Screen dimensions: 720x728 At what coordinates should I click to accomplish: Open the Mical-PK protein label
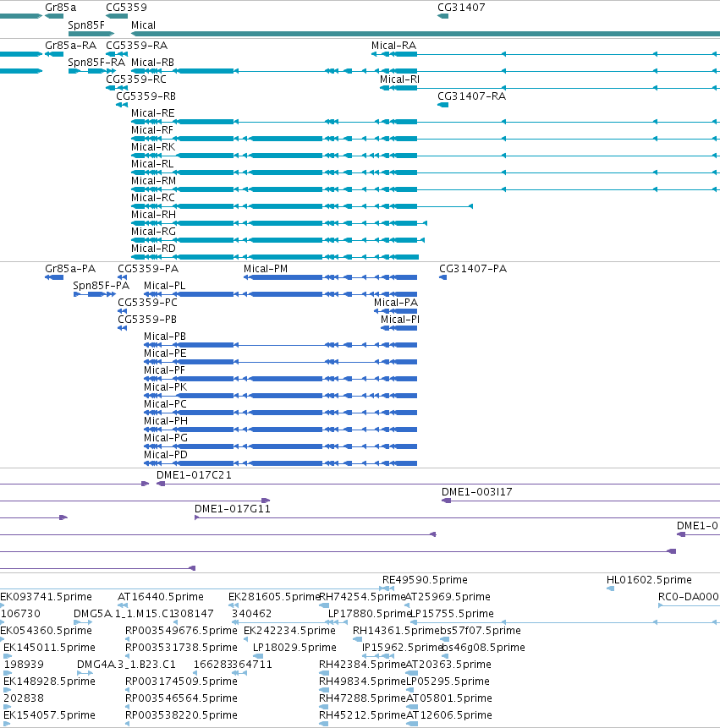[165, 387]
